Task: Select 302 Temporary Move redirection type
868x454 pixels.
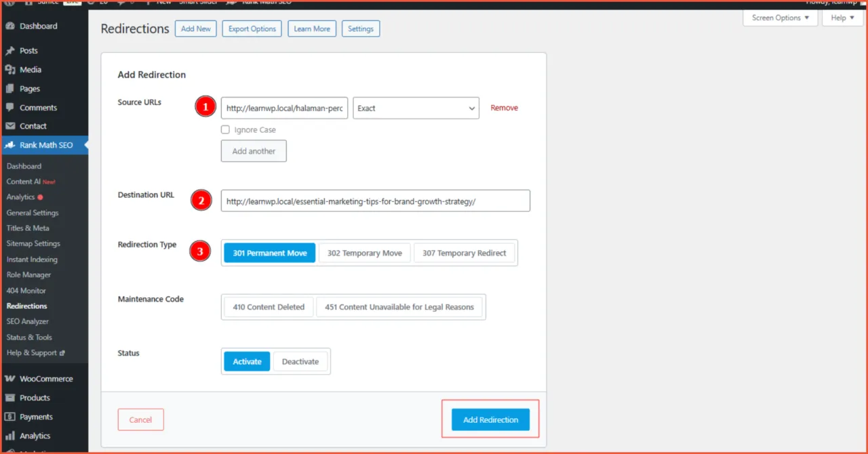Action: [364, 253]
